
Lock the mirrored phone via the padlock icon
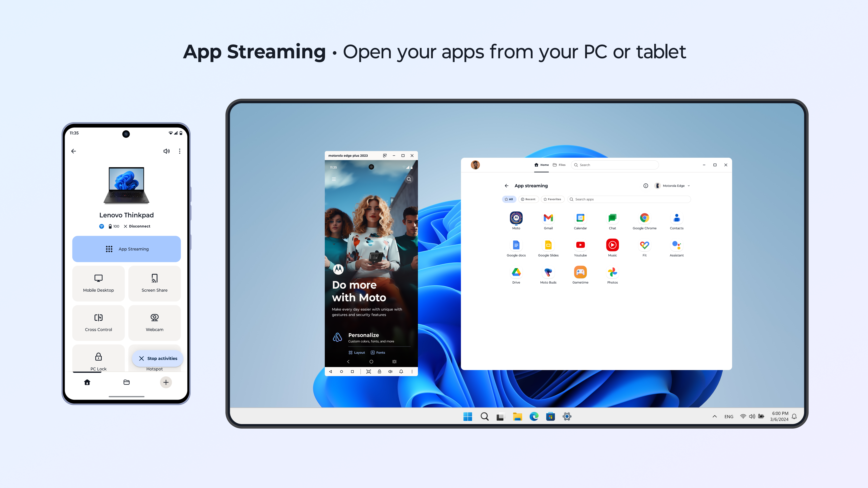(x=380, y=371)
